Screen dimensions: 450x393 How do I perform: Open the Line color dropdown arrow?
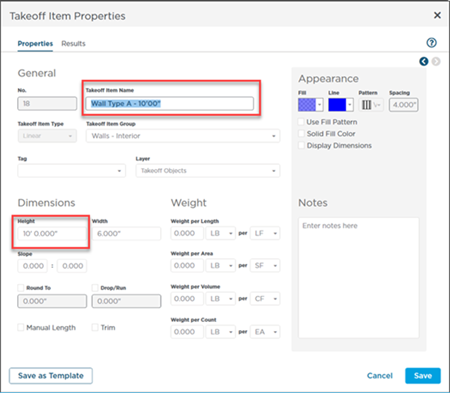click(x=349, y=105)
